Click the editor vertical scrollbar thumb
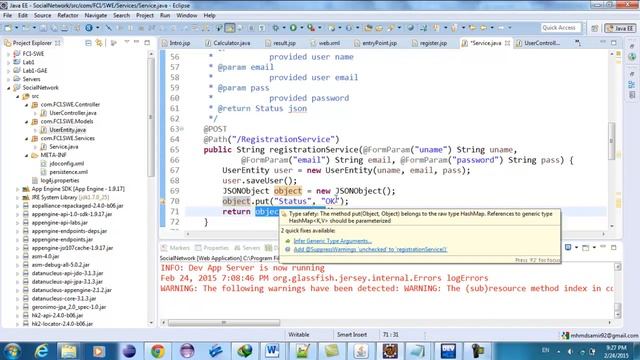The width and height of the screenshot is (640, 360). coord(611,141)
